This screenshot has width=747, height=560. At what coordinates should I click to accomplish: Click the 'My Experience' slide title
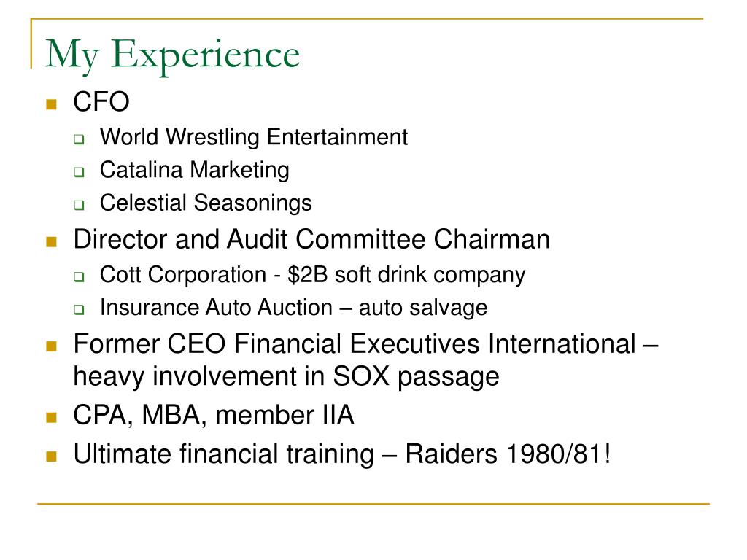click(x=172, y=55)
